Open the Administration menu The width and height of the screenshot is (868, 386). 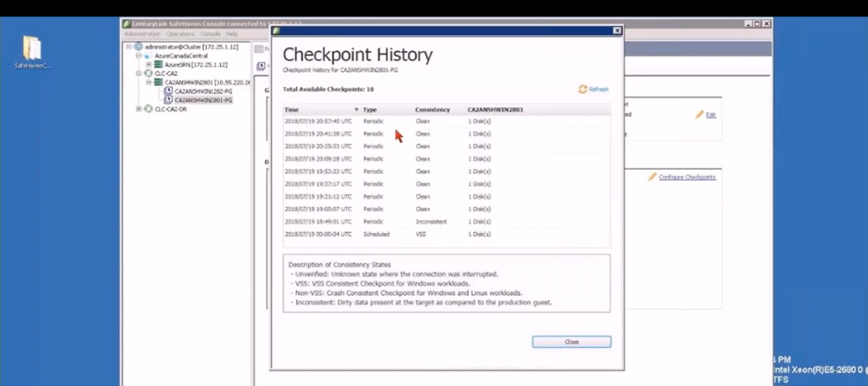point(142,33)
